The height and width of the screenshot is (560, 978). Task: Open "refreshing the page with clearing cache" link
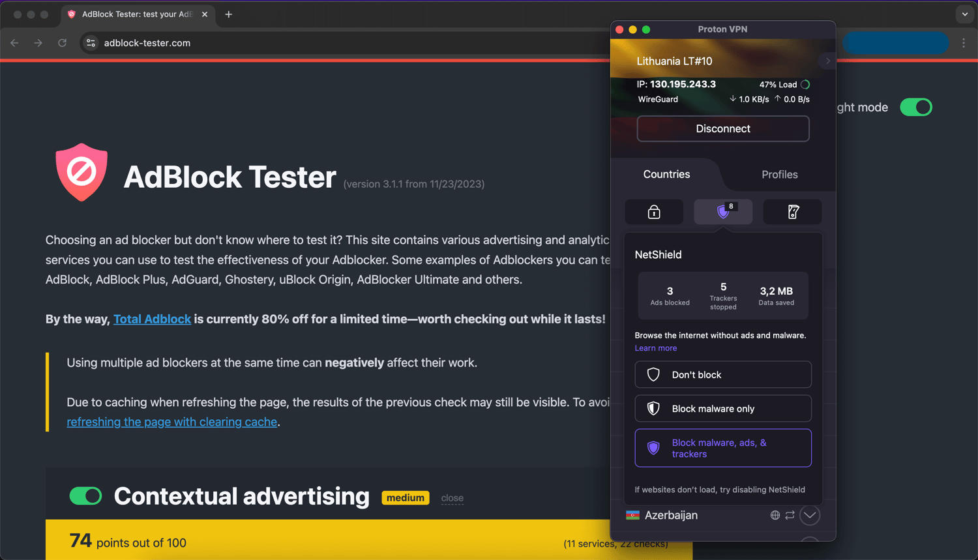click(x=172, y=422)
